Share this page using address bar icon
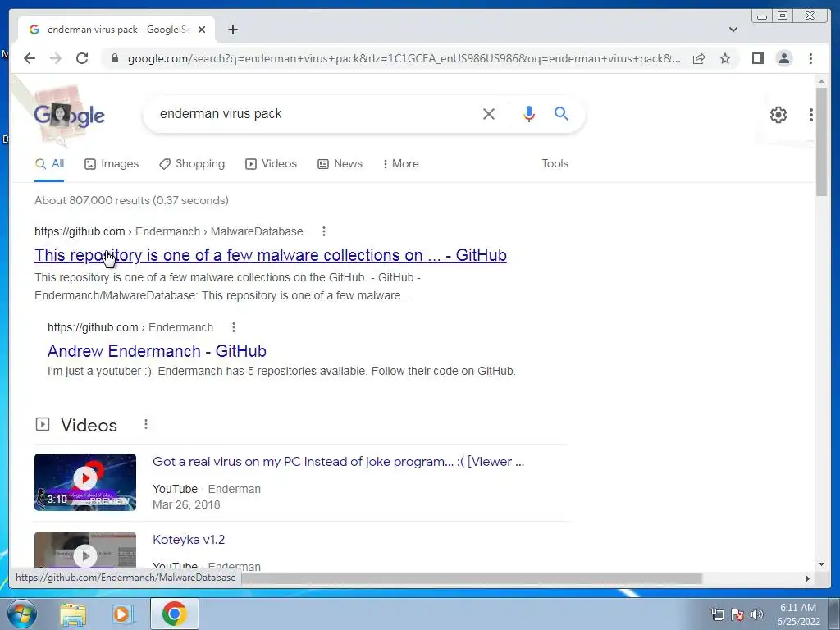The height and width of the screenshot is (630, 840). 699,58
